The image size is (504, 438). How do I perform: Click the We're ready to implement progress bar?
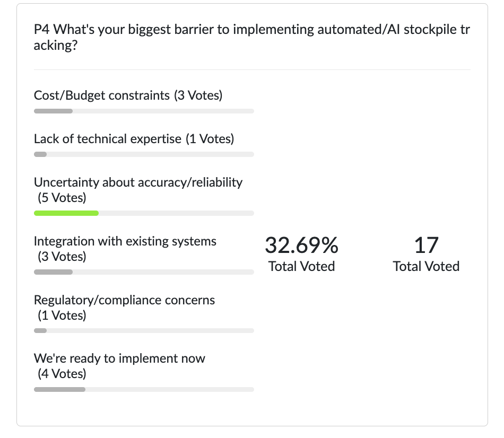pyautogui.click(x=144, y=389)
